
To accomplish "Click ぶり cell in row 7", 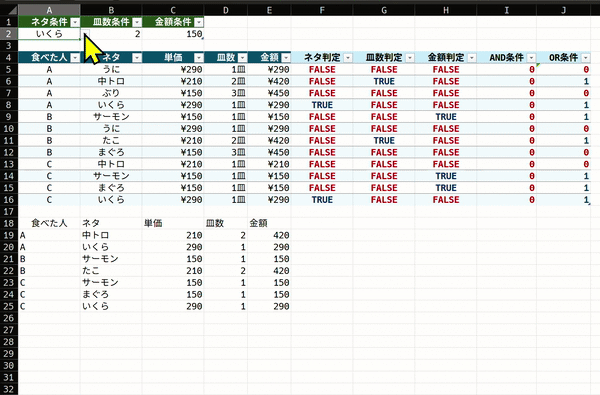I will pyautogui.click(x=111, y=93).
